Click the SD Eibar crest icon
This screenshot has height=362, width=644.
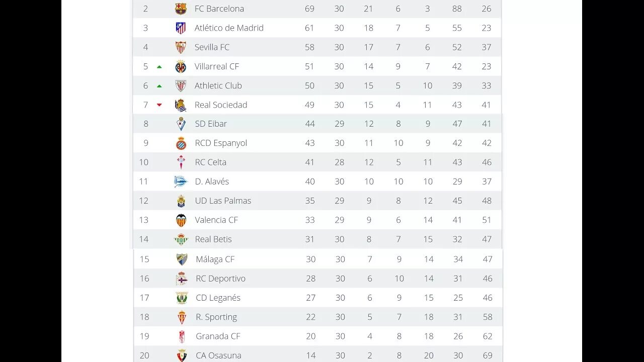coord(181,124)
